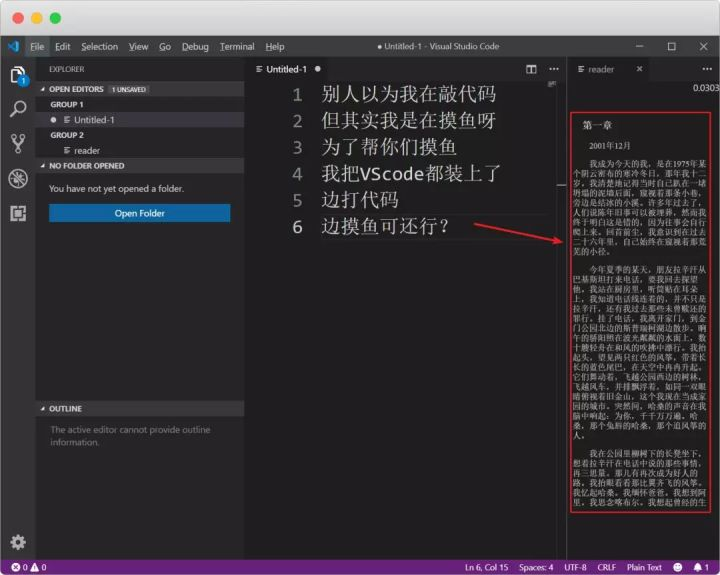Open the Explorer view in activity bar
This screenshot has width=720, height=575.
[x=18, y=75]
